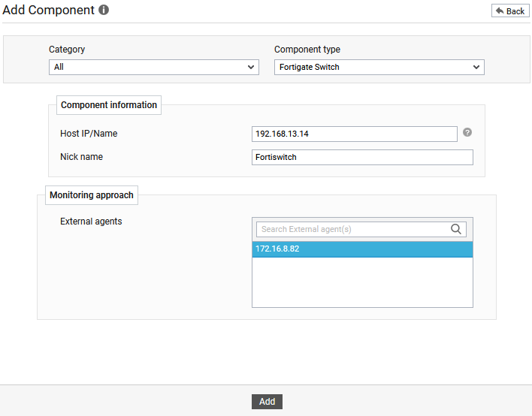Viewport: 532px width, 416px height.
Task: Click the magnifier icon in the external agents search
Action: [455, 229]
